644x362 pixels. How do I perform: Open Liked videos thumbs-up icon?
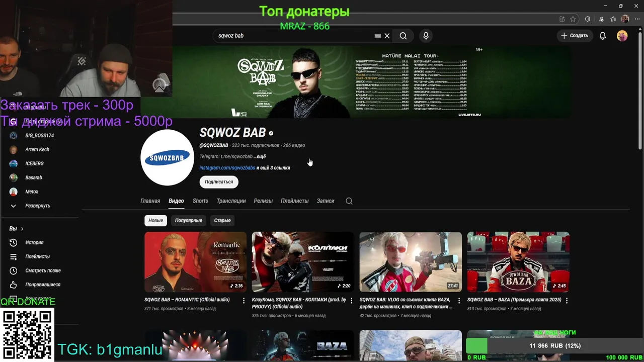click(14, 285)
